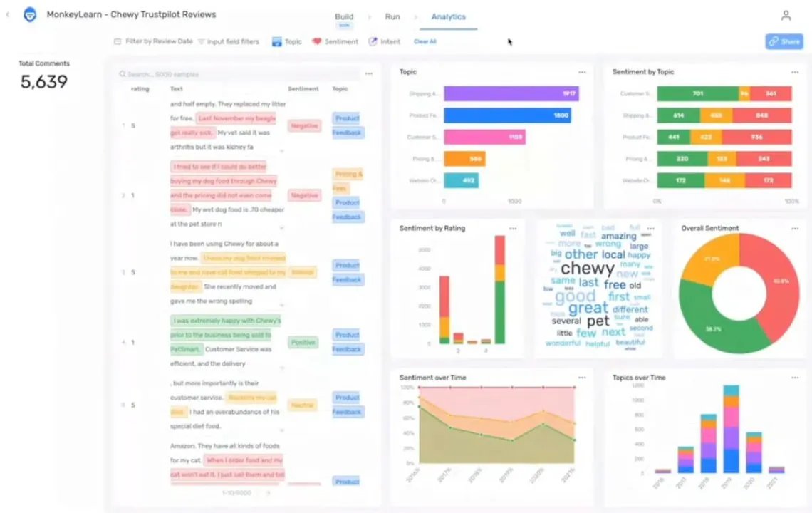
Task: Click the Clear All link
Action: click(x=425, y=42)
